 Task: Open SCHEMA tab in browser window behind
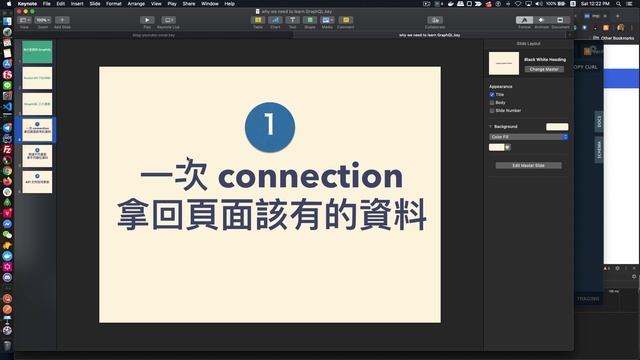click(599, 149)
